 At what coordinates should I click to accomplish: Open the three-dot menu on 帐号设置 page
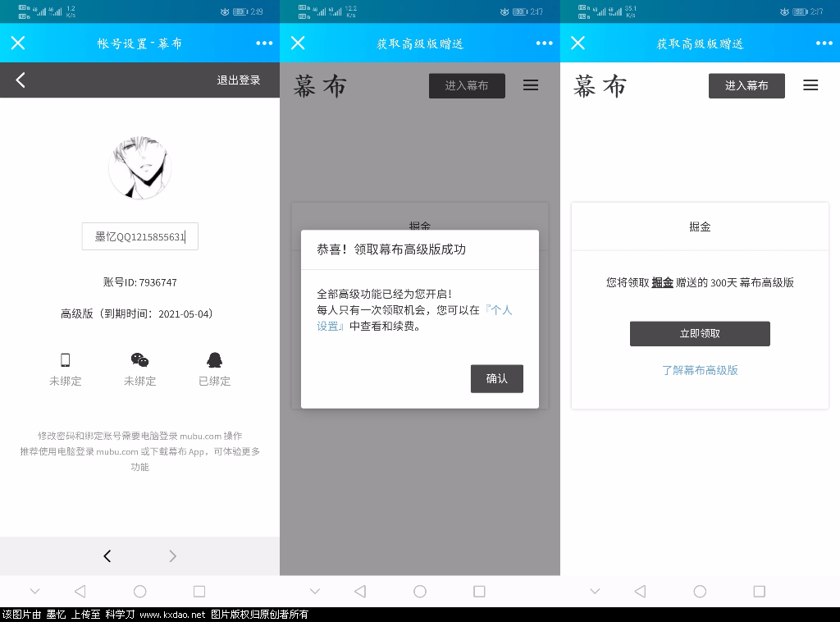coord(264,43)
